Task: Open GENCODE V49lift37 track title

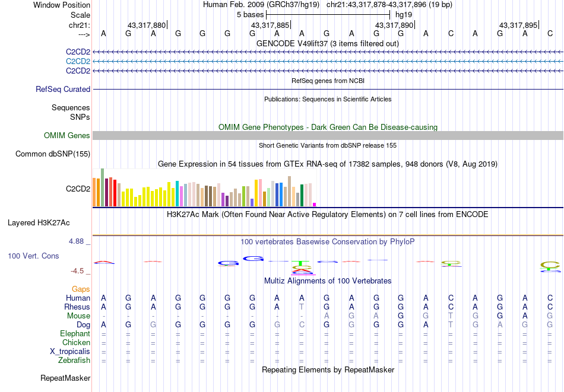Action: pos(328,43)
